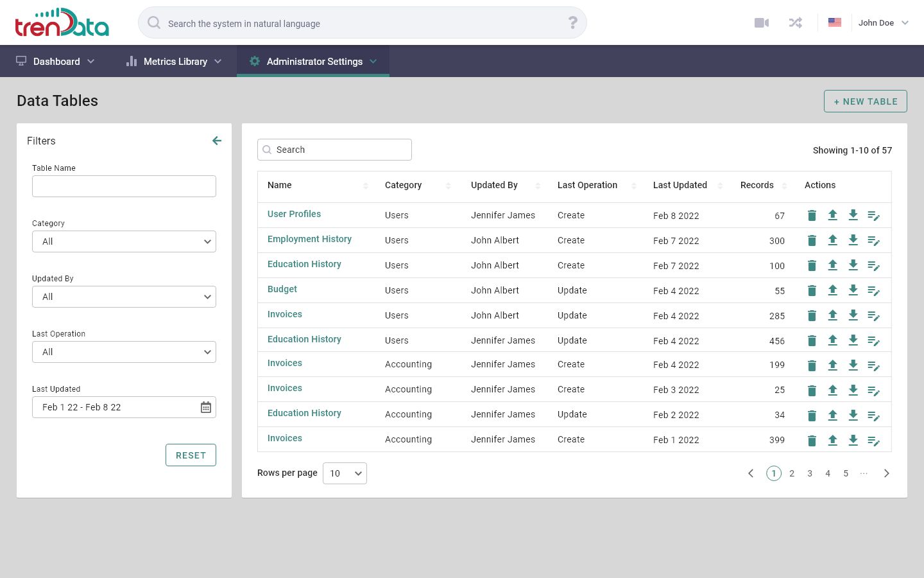
Task: Click the video camera icon in header
Action: click(x=762, y=23)
